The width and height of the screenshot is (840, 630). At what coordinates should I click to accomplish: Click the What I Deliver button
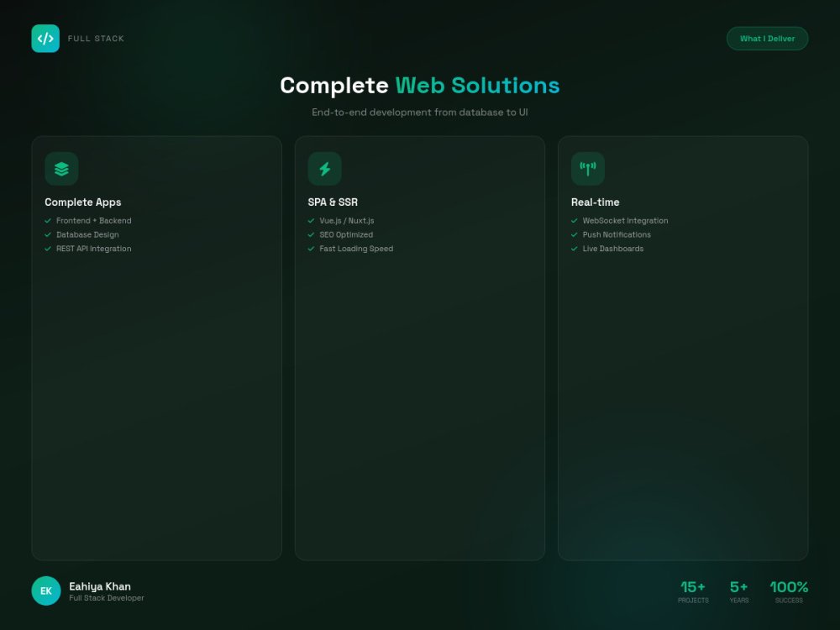tap(767, 39)
